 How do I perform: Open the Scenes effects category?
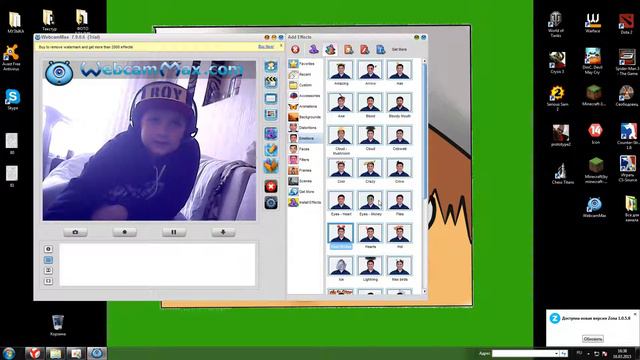(x=305, y=181)
